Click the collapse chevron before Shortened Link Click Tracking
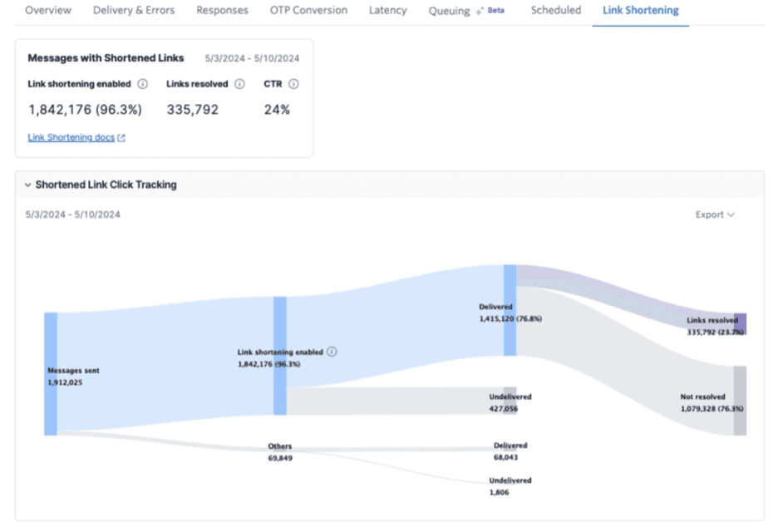 click(27, 185)
